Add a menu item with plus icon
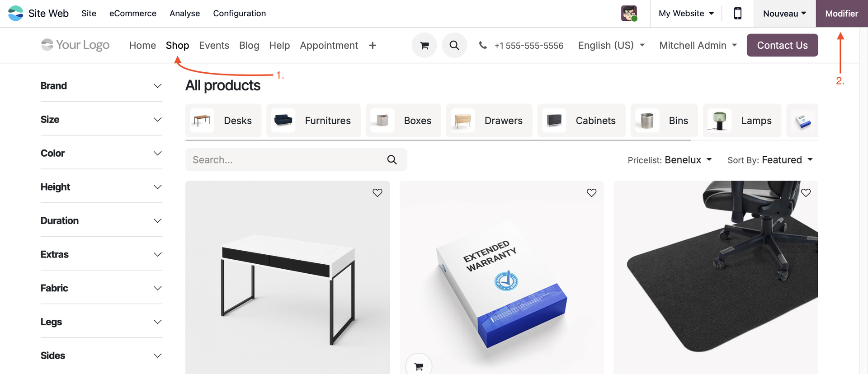Image resolution: width=868 pixels, height=374 pixels. click(x=373, y=45)
